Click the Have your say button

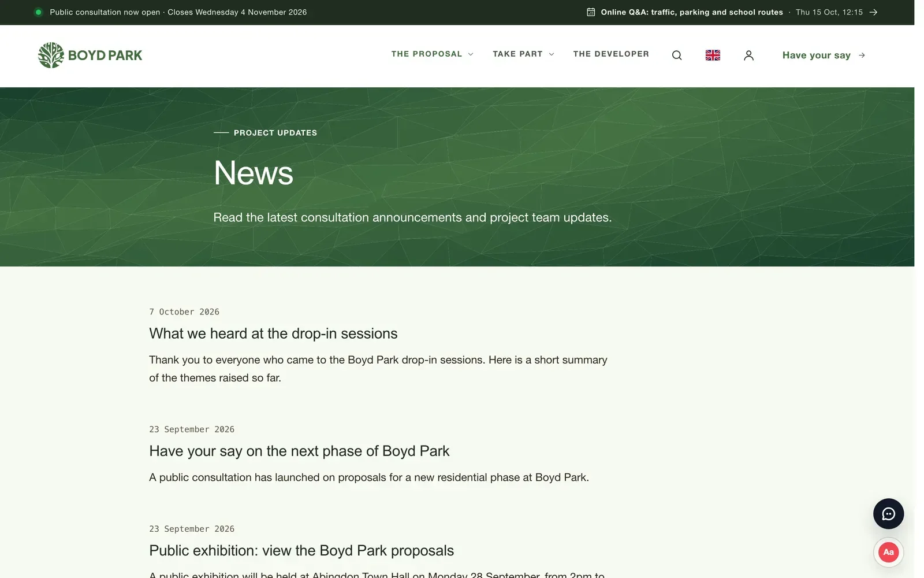824,55
